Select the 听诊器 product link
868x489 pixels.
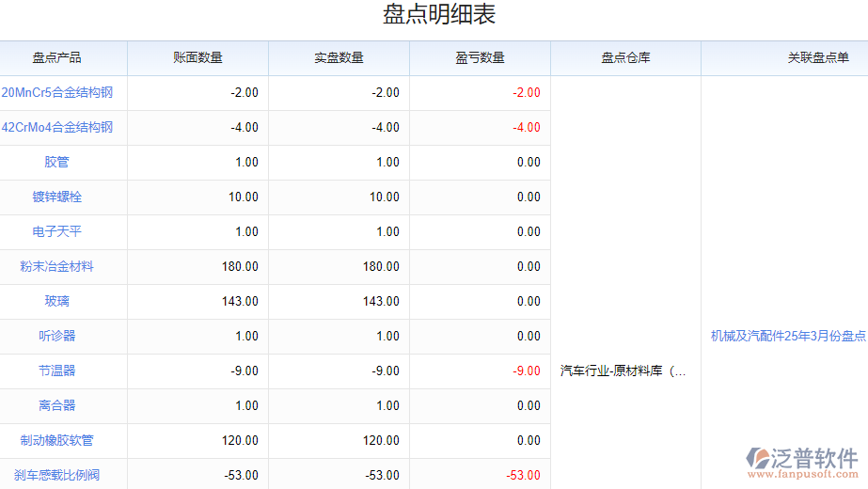tap(57, 336)
